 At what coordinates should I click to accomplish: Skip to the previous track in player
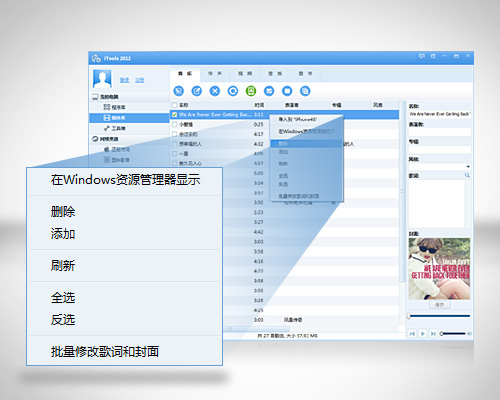[412, 333]
